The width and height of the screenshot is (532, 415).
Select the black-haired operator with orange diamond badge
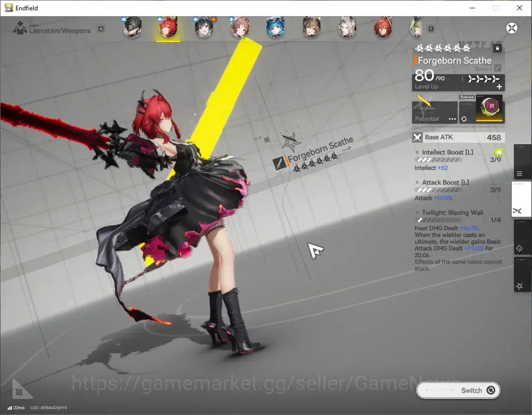pyautogui.click(x=204, y=27)
